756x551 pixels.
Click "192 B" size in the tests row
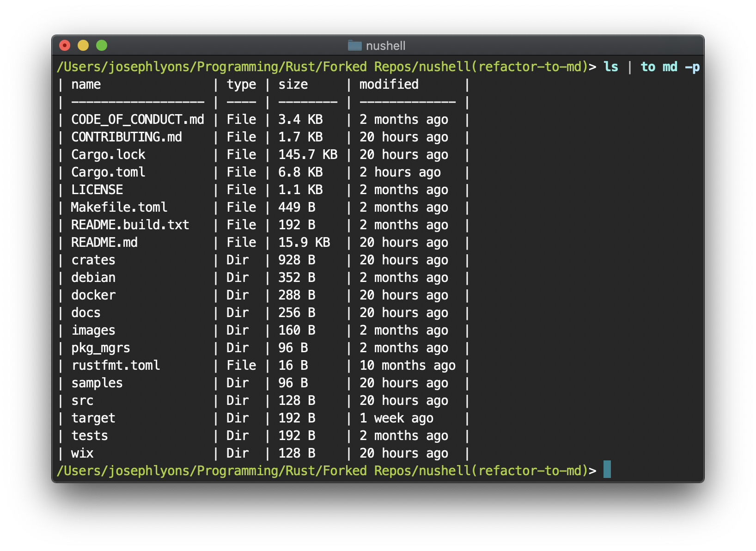tap(297, 436)
